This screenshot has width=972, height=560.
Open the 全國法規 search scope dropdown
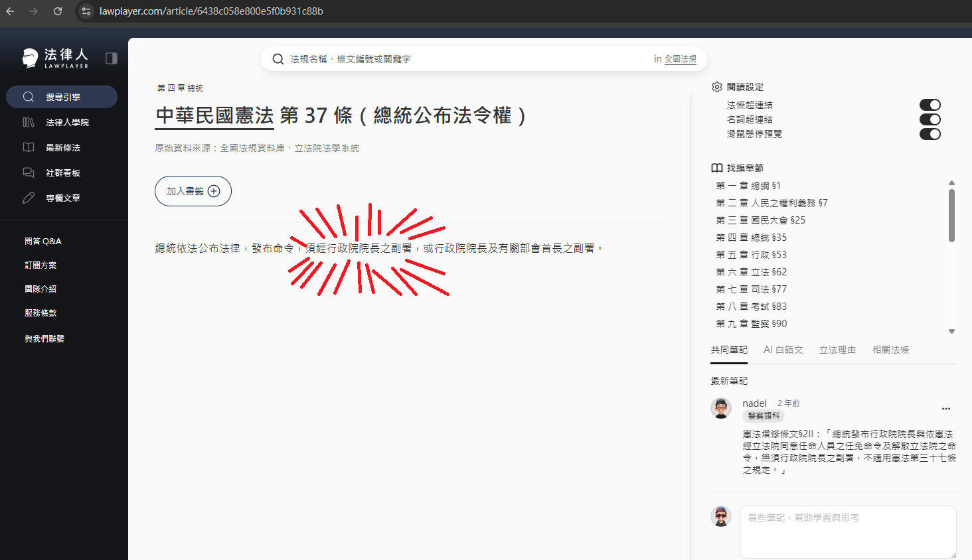[x=680, y=59]
